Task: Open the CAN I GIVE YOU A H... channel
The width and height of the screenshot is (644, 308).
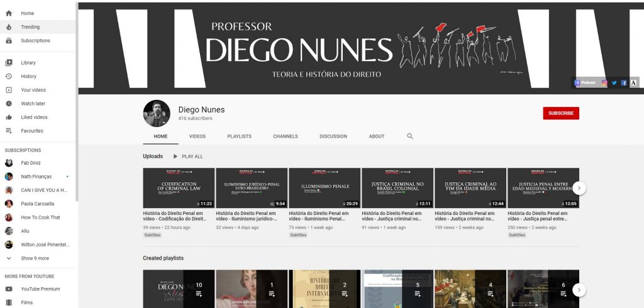Action: 37,190
